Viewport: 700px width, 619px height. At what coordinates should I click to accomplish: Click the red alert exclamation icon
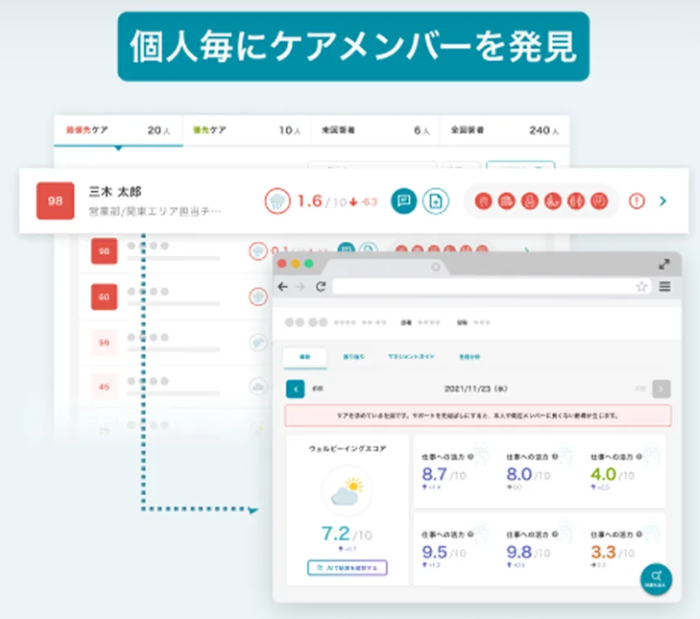(x=637, y=201)
